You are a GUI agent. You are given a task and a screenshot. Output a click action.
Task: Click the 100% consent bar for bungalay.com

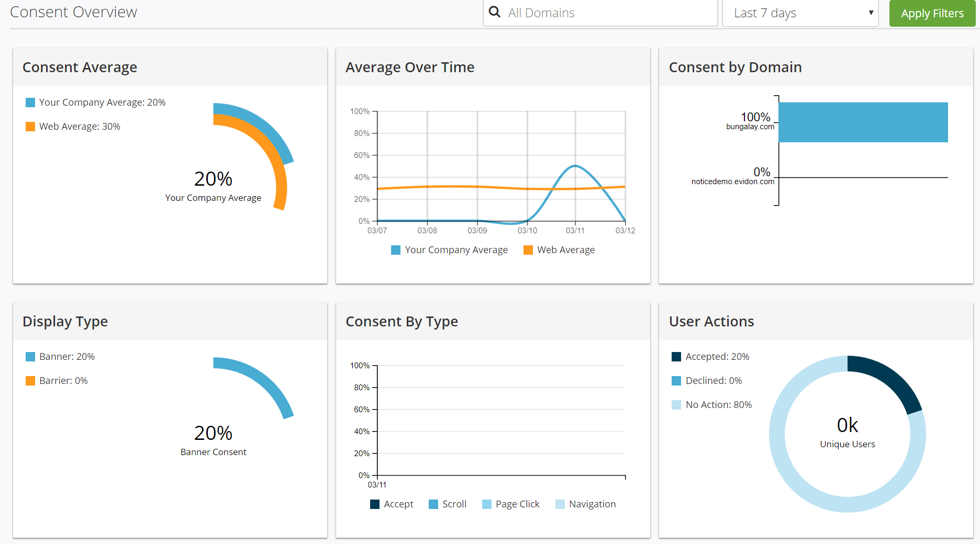(x=864, y=122)
